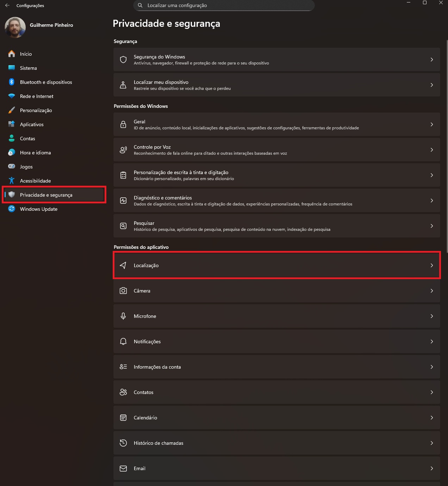The image size is (448, 486).
Task: Click the Histórico de chamadas clock icon
Action: [x=123, y=443]
